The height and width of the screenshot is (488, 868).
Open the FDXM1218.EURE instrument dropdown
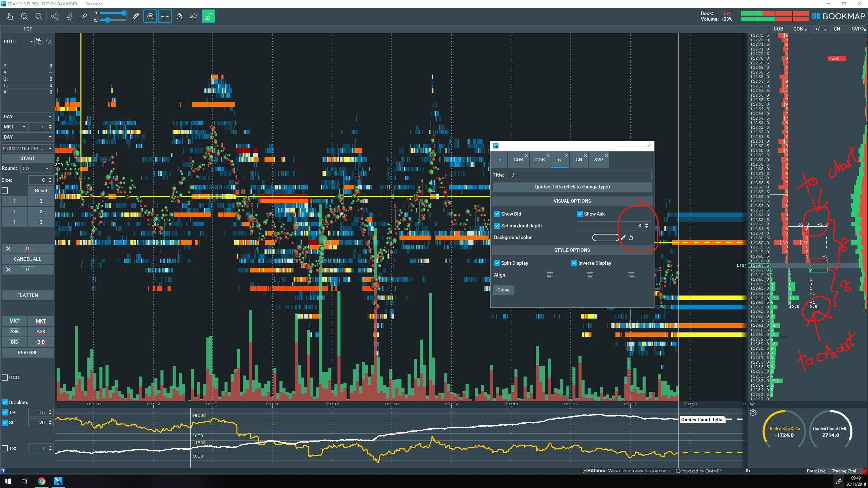pos(26,148)
